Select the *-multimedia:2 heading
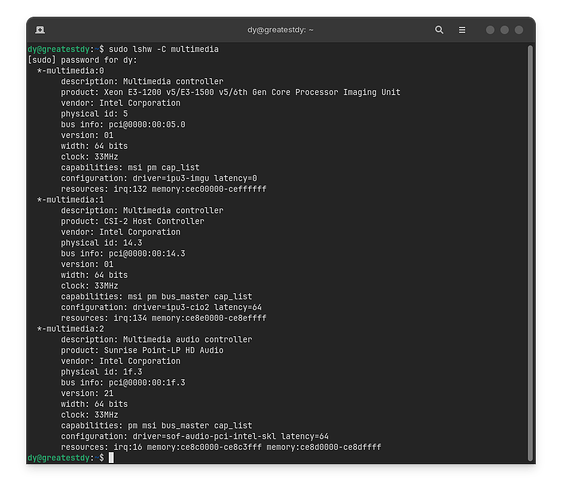 point(70,329)
